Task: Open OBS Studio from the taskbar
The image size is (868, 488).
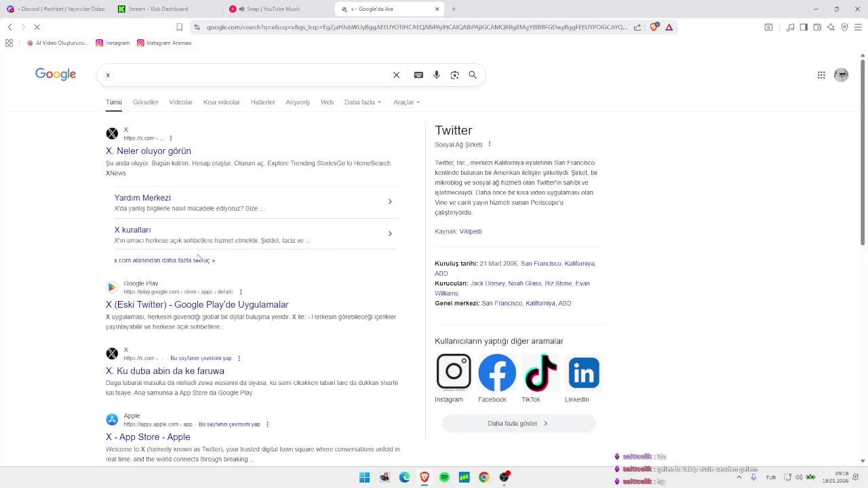Action: tap(504, 477)
